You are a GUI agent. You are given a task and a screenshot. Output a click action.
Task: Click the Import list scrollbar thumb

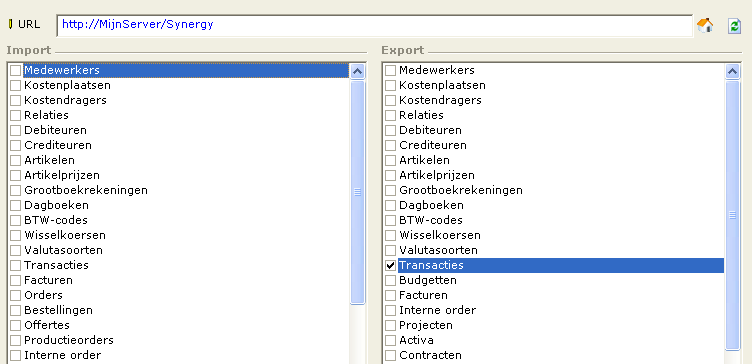pyautogui.click(x=358, y=192)
